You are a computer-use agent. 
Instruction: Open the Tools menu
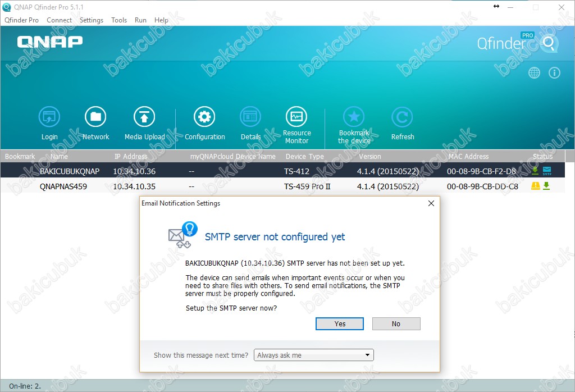click(119, 20)
